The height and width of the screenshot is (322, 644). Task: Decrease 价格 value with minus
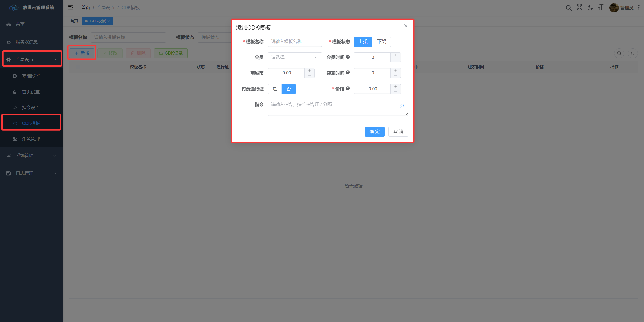tap(396, 91)
